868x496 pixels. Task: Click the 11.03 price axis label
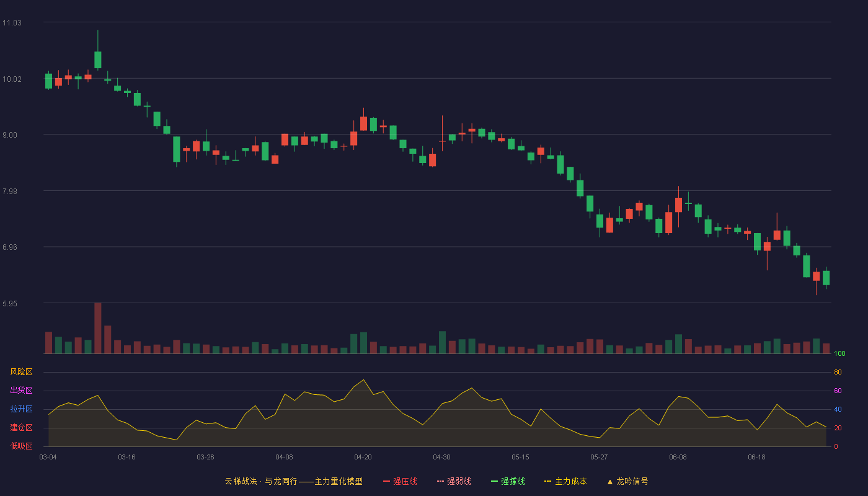coord(12,23)
